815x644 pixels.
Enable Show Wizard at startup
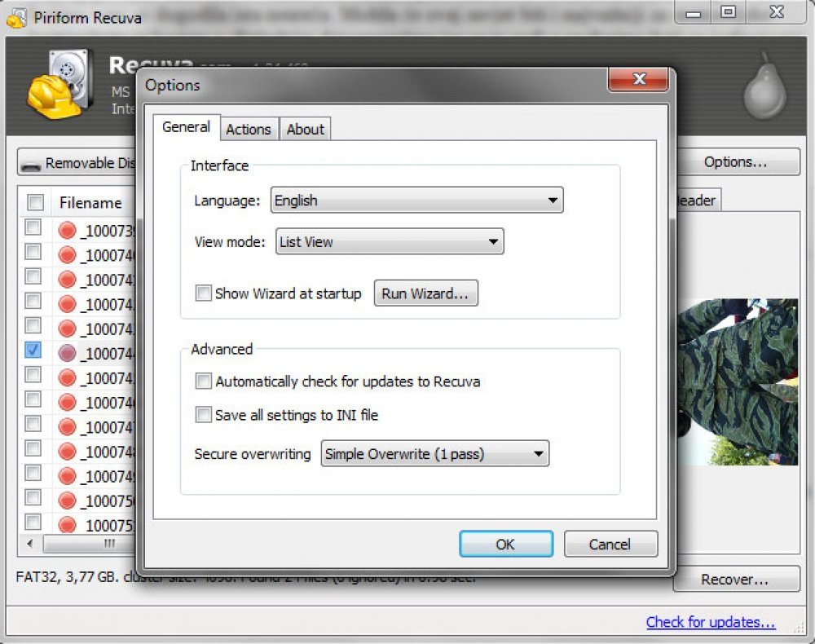point(203,293)
